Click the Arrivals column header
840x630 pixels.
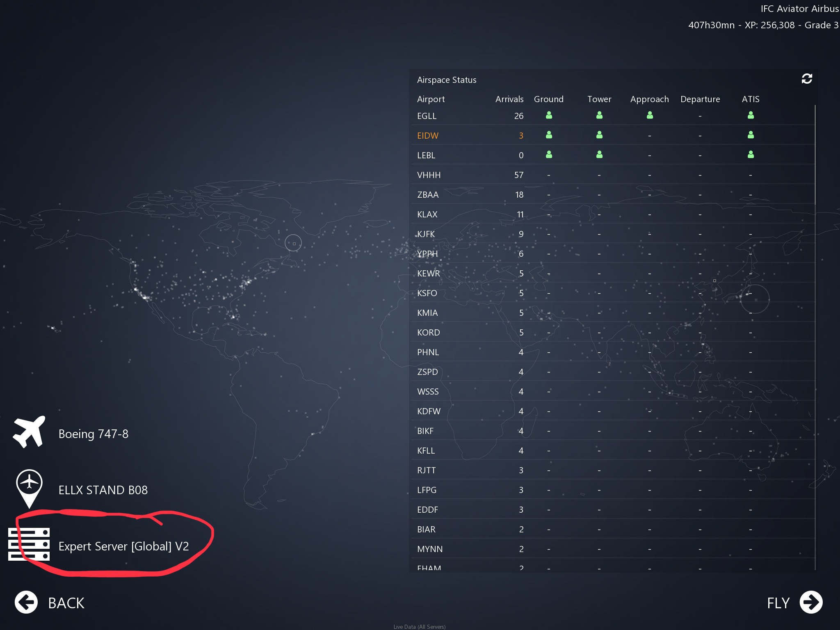click(x=509, y=99)
